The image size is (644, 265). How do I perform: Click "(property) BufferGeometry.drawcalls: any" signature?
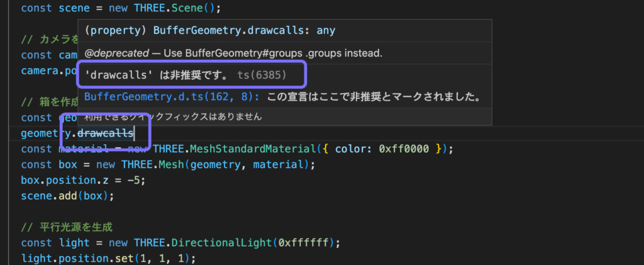210,30
